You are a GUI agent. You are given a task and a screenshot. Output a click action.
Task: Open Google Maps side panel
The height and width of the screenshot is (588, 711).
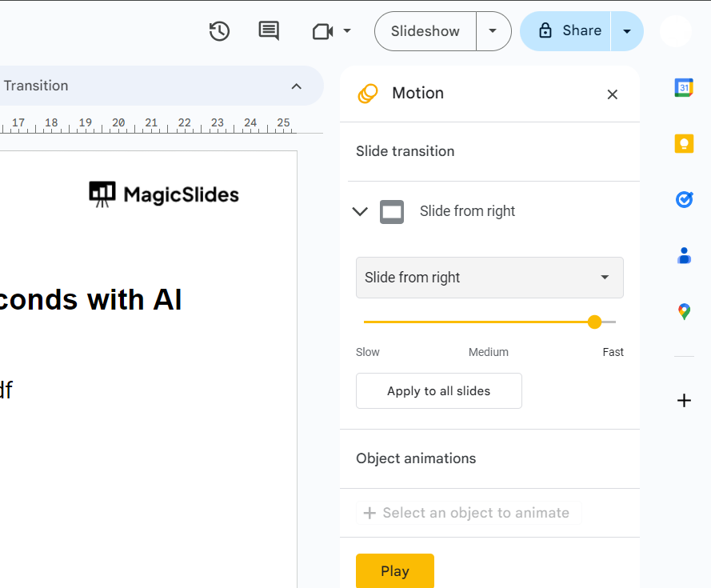pos(684,311)
